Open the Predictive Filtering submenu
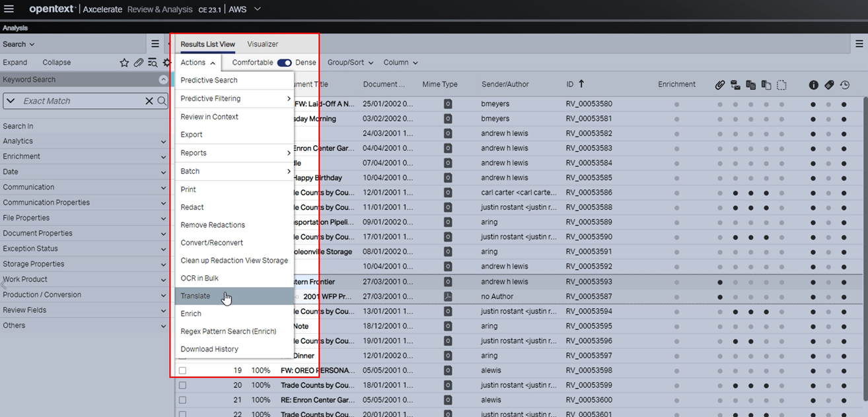This screenshot has width=868, height=417. click(235, 98)
